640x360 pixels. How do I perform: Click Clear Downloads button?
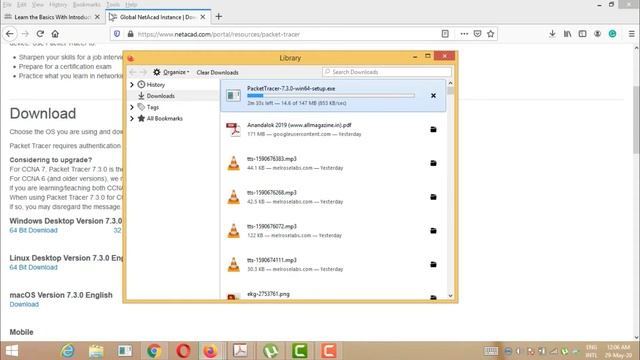click(218, 72)
